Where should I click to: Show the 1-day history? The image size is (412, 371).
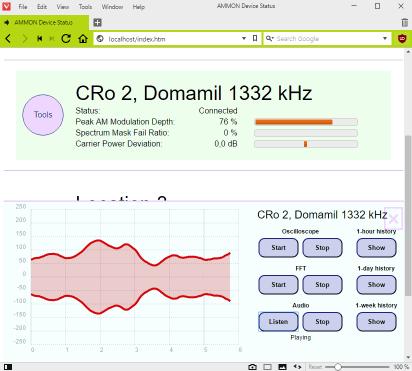tap(376, 285)
